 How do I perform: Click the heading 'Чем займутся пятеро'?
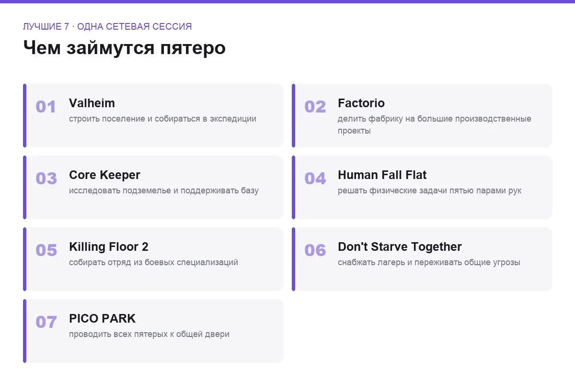[x=124, y=48]
